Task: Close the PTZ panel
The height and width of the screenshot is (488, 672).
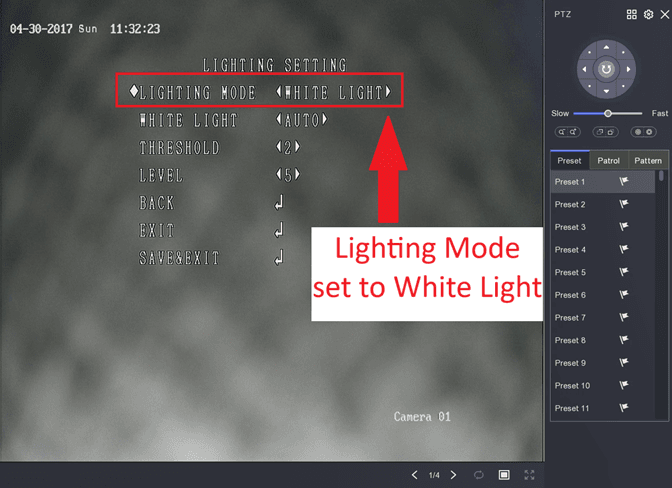Action: (665, 15)
